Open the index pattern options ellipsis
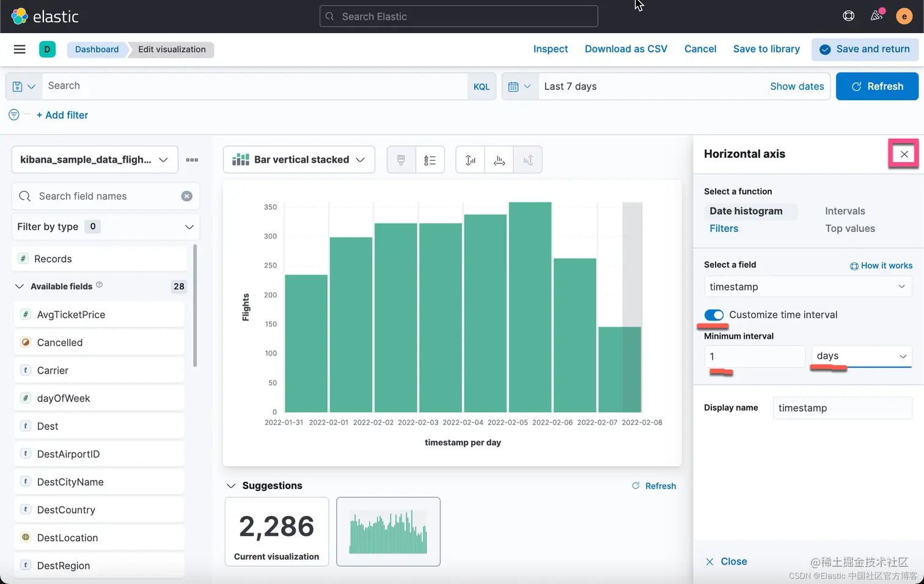This screenshot has width=924, height=584. (x=192, y=160)
